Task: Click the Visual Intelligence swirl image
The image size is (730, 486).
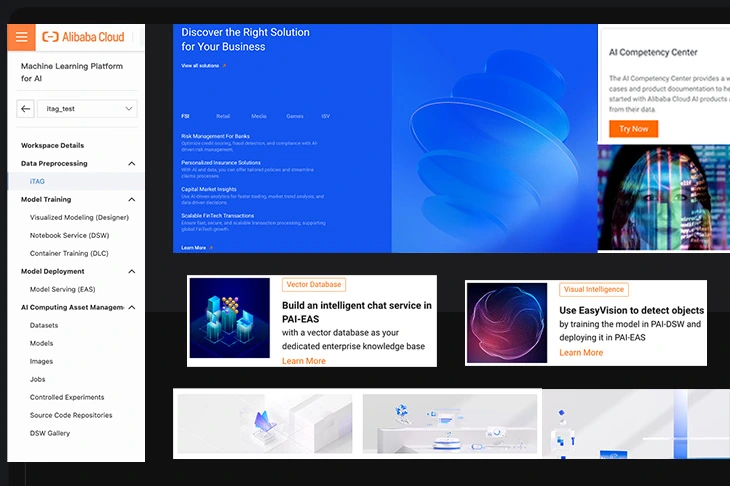Action: (x=507, y=322)
